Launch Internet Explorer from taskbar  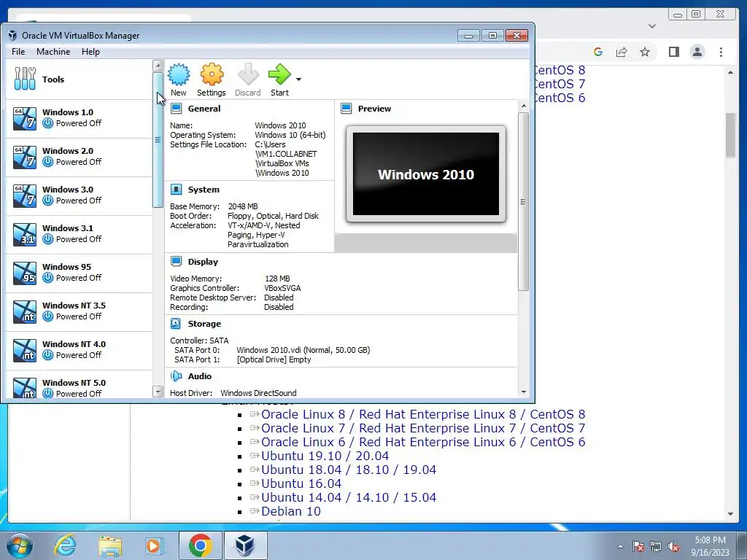[x=65, y=545]
